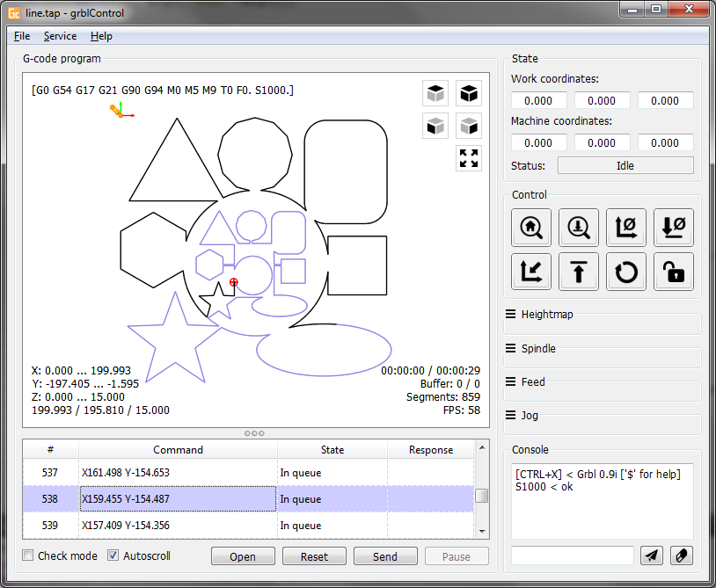The width and height of the screenshot is (716, 588).
Task: Click the fit-to-view arrows icon in visualizer
Action: click(469, 158)
